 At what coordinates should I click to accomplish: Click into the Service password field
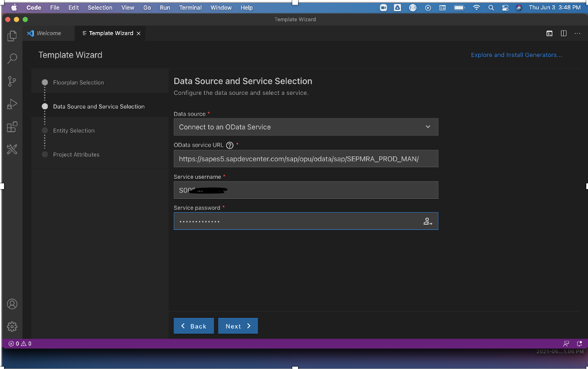pos(306,221)
